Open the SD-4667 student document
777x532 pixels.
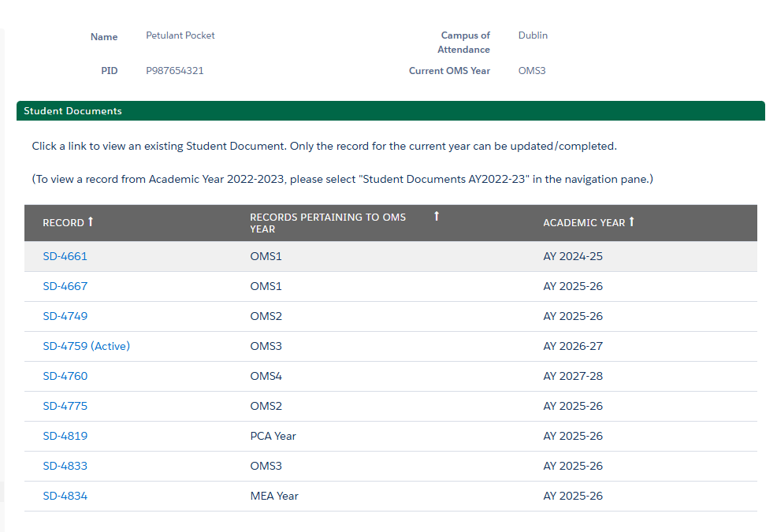click(65, 286)
